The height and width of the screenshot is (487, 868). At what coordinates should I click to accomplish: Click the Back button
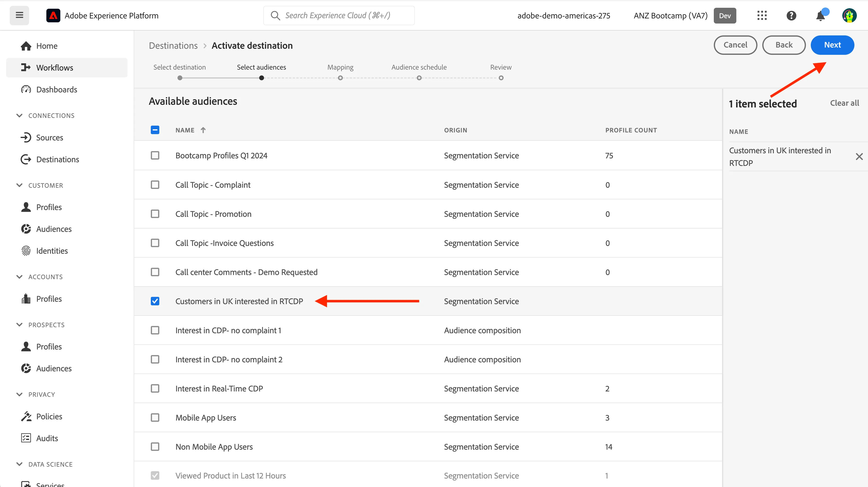(784, 45)
